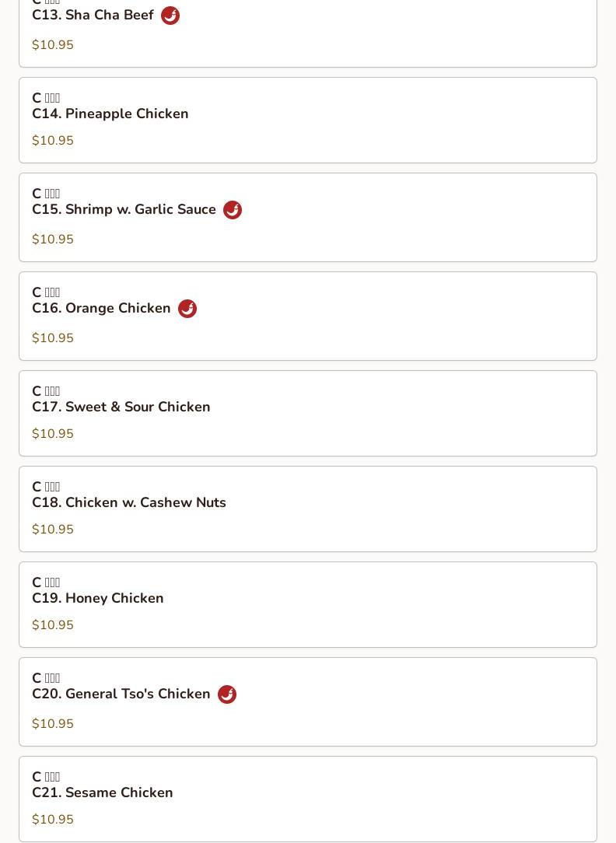Open the C13. Sha Cha Beef item

click(93, 15)
